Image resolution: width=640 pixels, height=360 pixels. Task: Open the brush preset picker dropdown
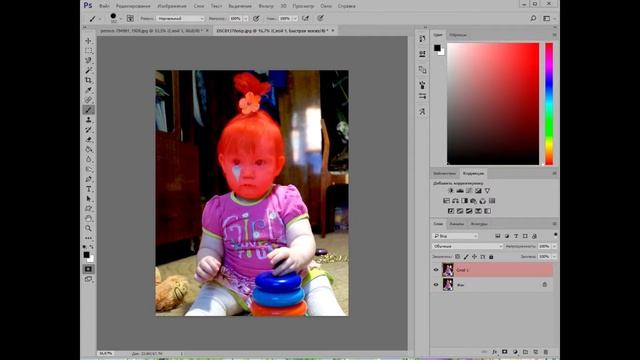tap(120, 18)
